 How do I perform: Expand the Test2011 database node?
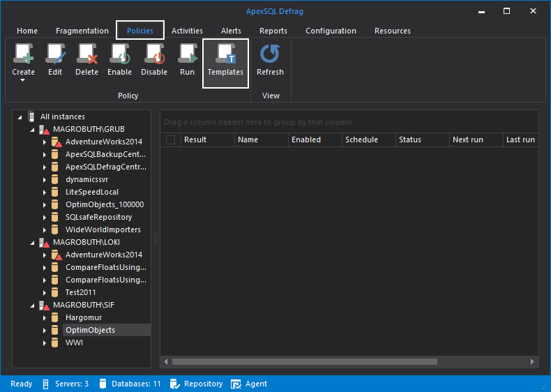[x=45, y=293]
